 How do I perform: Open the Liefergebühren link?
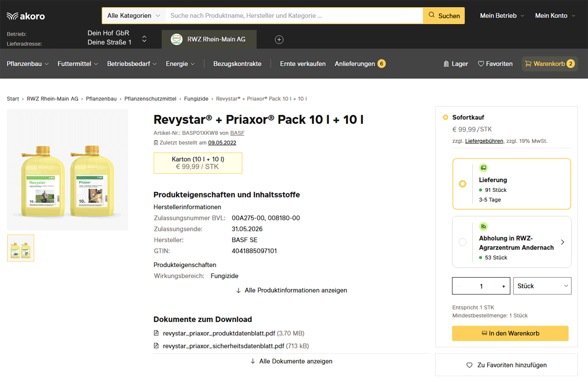coord(484,141)
